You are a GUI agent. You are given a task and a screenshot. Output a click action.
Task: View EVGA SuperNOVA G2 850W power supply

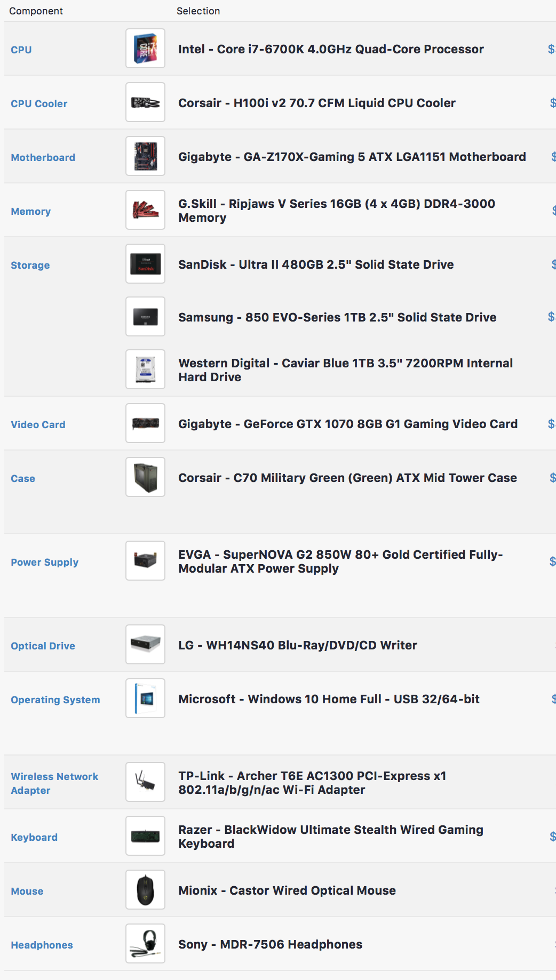click(x=340, y=561)
